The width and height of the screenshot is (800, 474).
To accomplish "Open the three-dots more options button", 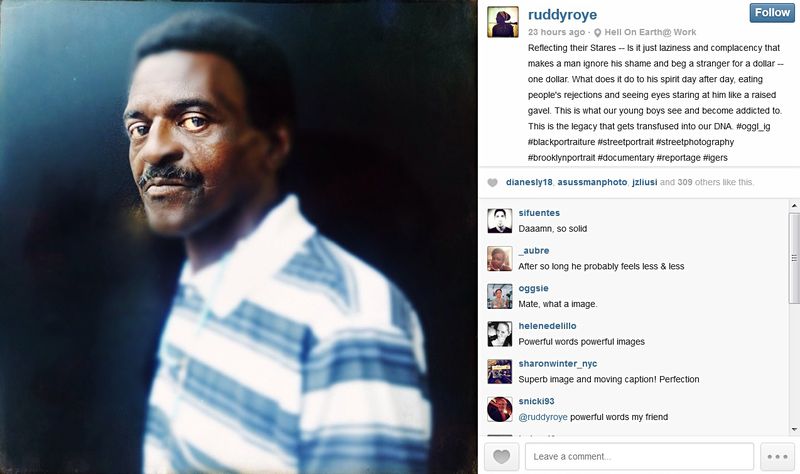I will [777, 456].
